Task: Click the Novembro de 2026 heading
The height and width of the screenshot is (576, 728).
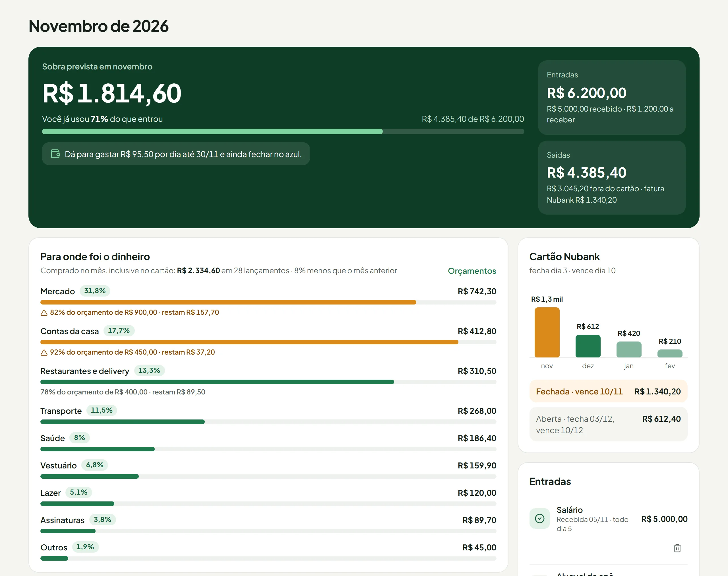Action: pos(98,26)
